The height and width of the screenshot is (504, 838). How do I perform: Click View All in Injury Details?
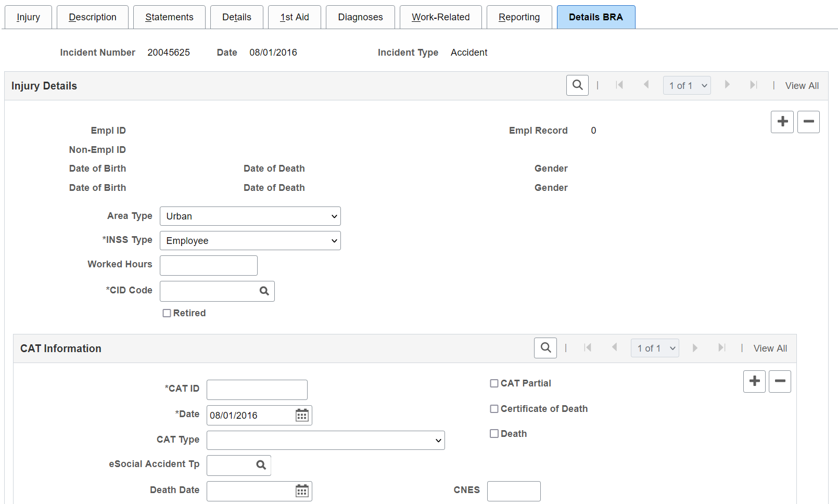point(802,86)
